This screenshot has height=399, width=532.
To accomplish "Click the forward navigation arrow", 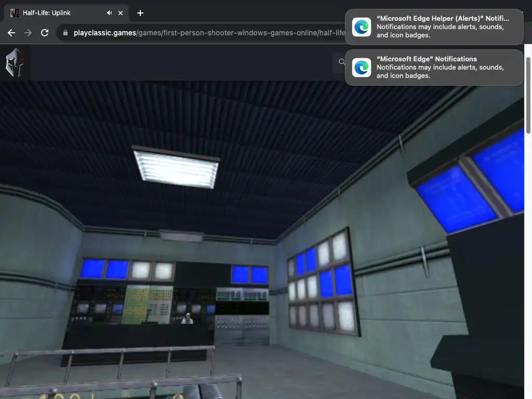I will point(28,33).
